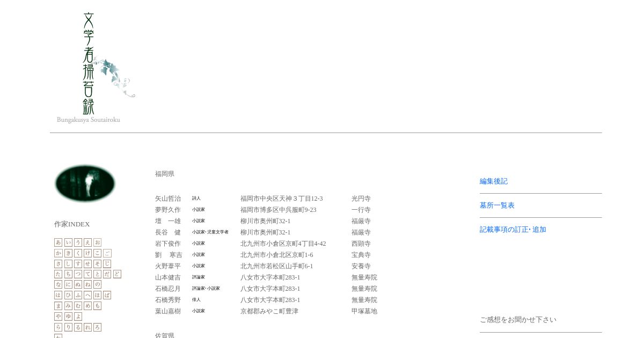
Task: Select the ゆ index tile
Action: (68, 317)
